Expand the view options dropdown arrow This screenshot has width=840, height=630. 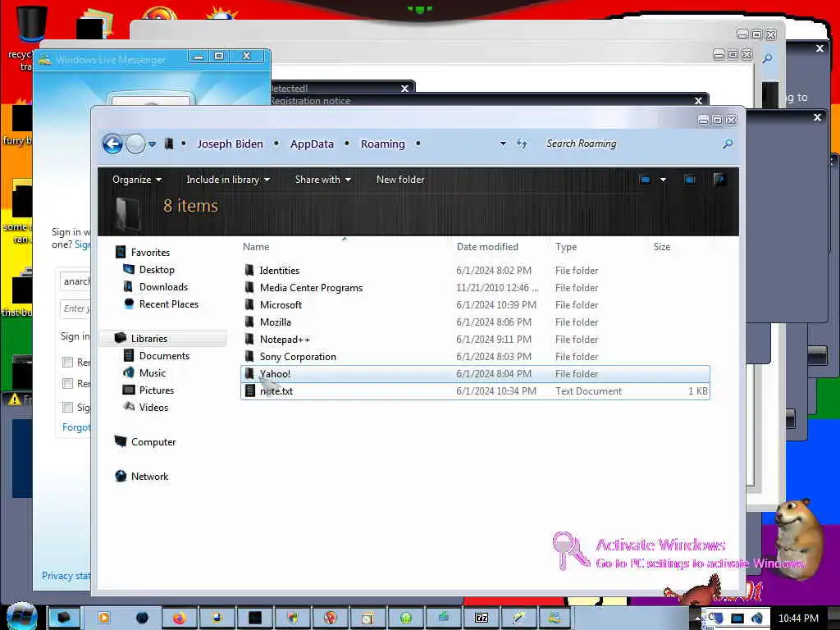[663, 180]
